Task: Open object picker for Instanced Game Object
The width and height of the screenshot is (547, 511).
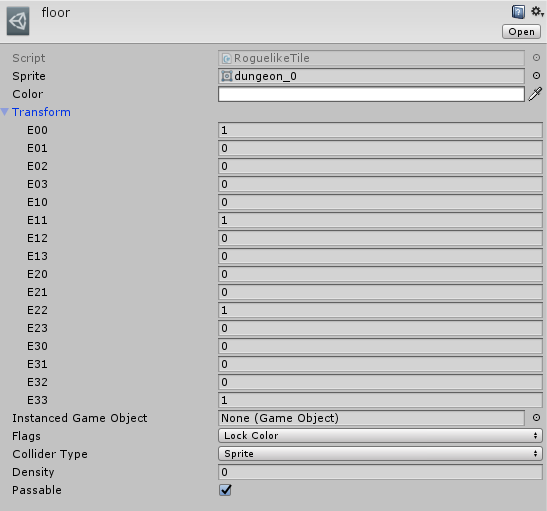Action: pyautogui.click(x=536, y=418)
